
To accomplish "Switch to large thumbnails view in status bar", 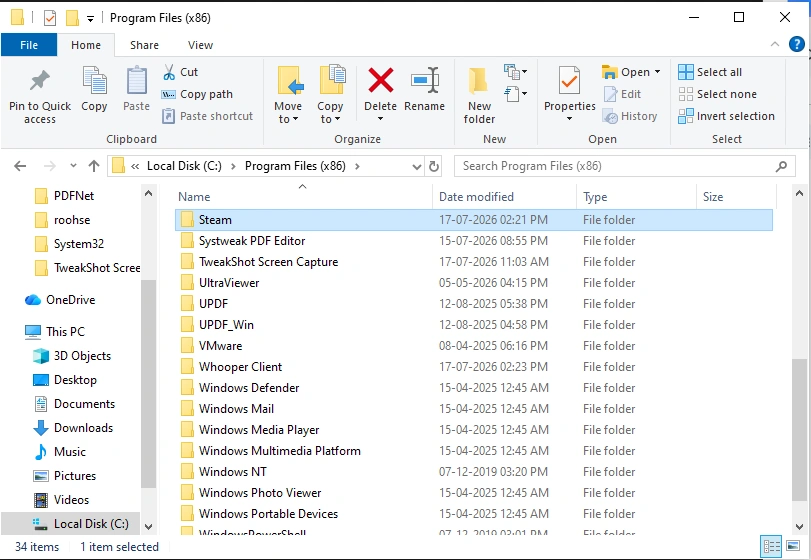I will (x=793, y=546).
